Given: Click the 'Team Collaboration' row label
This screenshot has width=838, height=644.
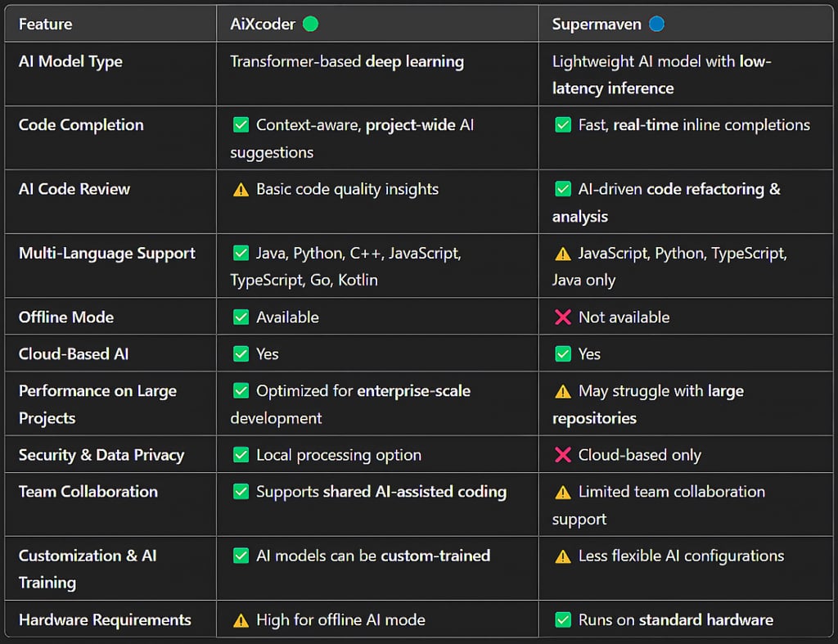Looking at the screenshot, I should tap(88, 492).
